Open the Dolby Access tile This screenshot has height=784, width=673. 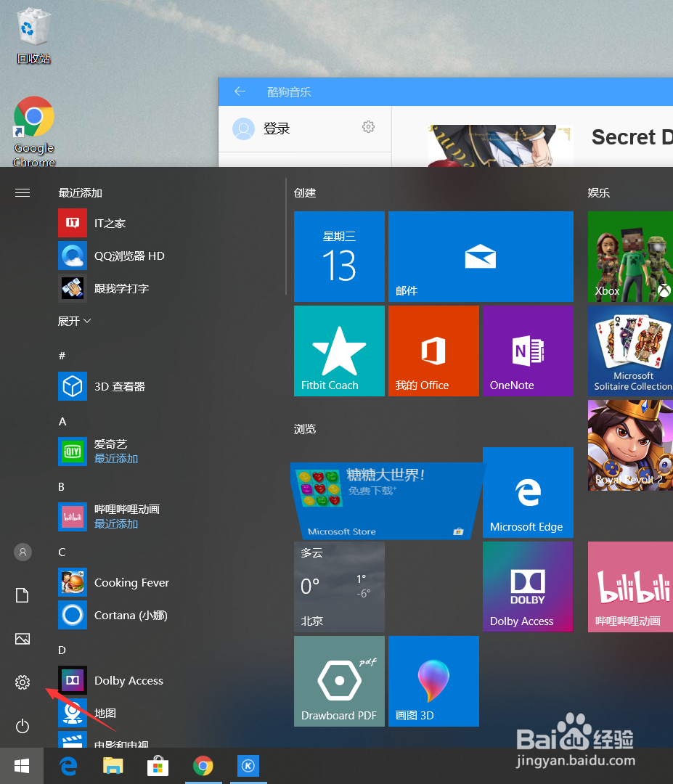point(528,587)
